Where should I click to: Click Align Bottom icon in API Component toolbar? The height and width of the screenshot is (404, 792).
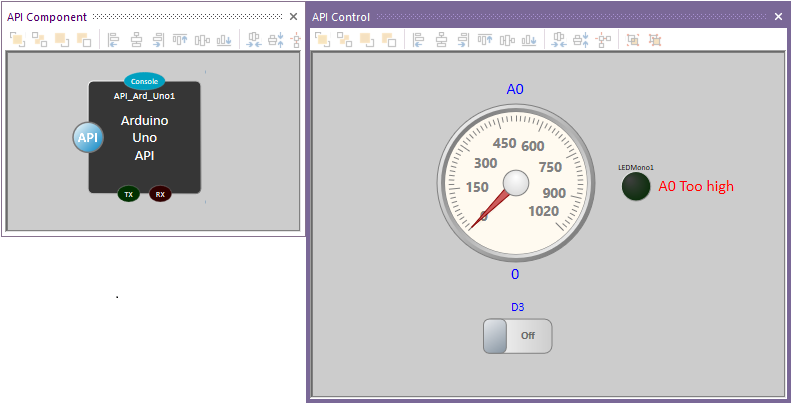click(225, 40)
